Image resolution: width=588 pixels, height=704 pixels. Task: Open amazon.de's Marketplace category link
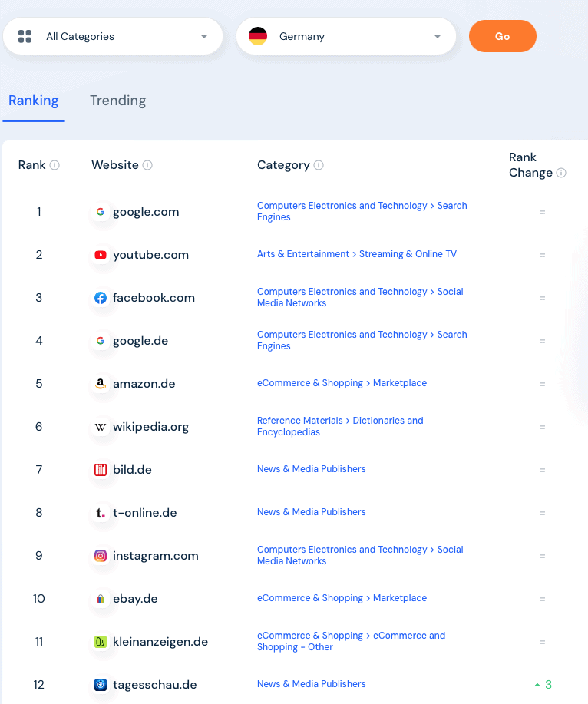coord(342,383)
